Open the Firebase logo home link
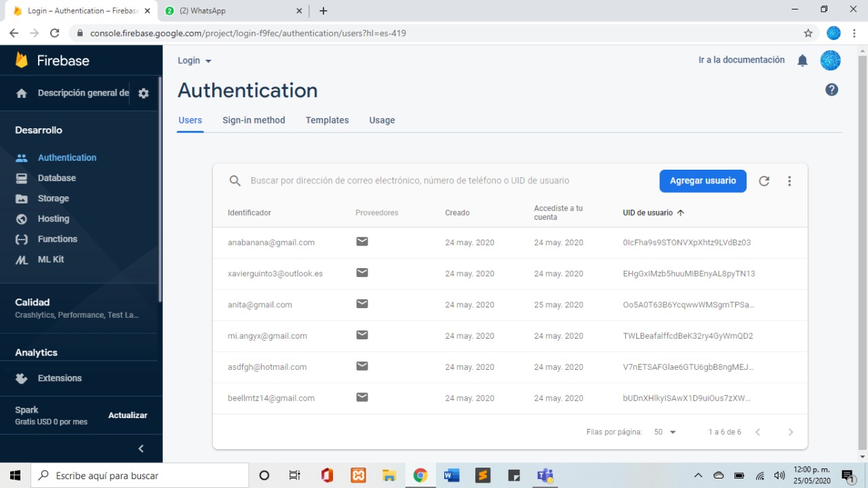Viewport: 868px width, 488px height. click(52, 60)
